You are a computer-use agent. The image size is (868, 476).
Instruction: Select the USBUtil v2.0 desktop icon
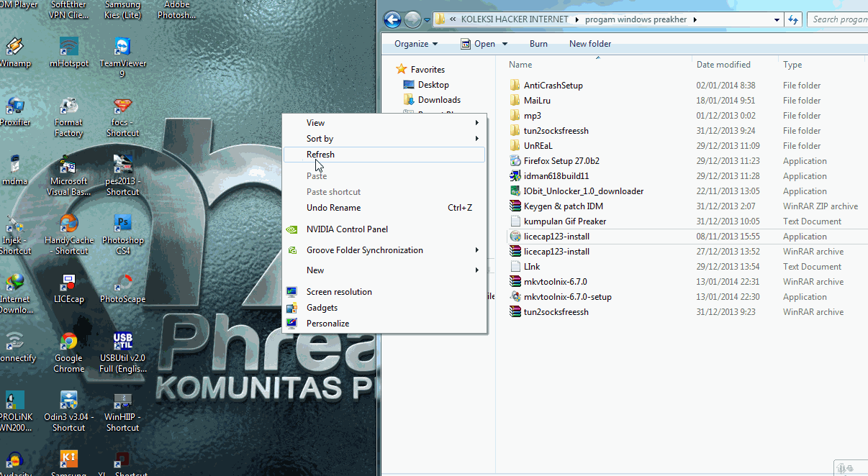[x=123, y=352]
